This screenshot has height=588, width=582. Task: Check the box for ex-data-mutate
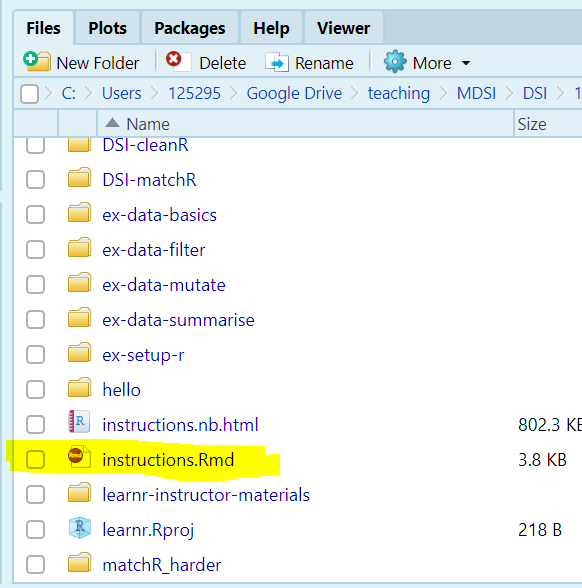pos(36,285)
